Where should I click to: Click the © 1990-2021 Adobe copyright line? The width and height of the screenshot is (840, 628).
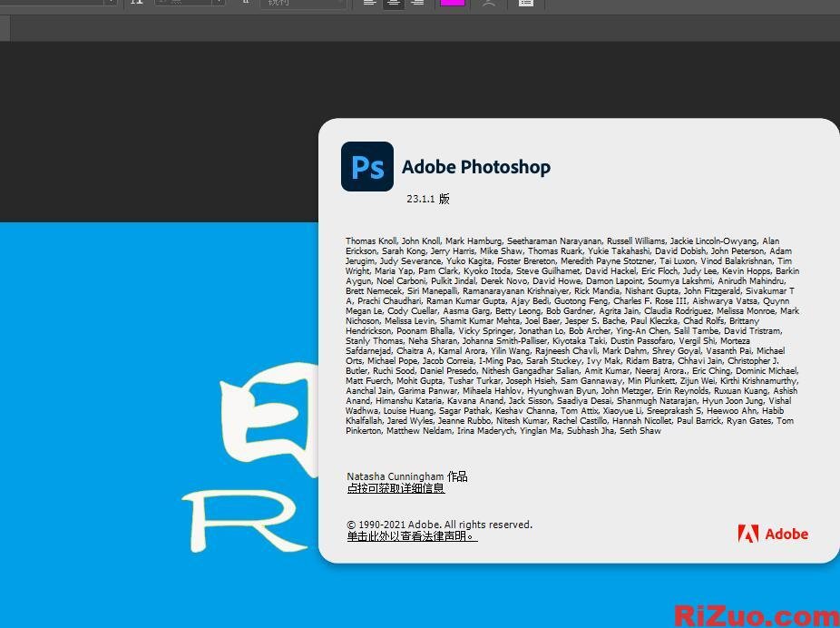[x=439, y=525]
